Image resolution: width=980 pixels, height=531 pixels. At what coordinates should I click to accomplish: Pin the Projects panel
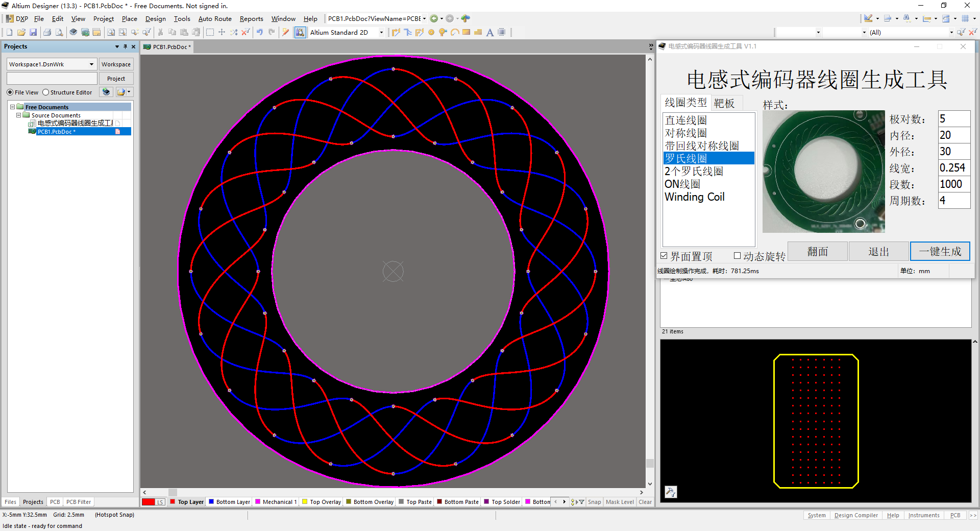click(x=126, y=46)
